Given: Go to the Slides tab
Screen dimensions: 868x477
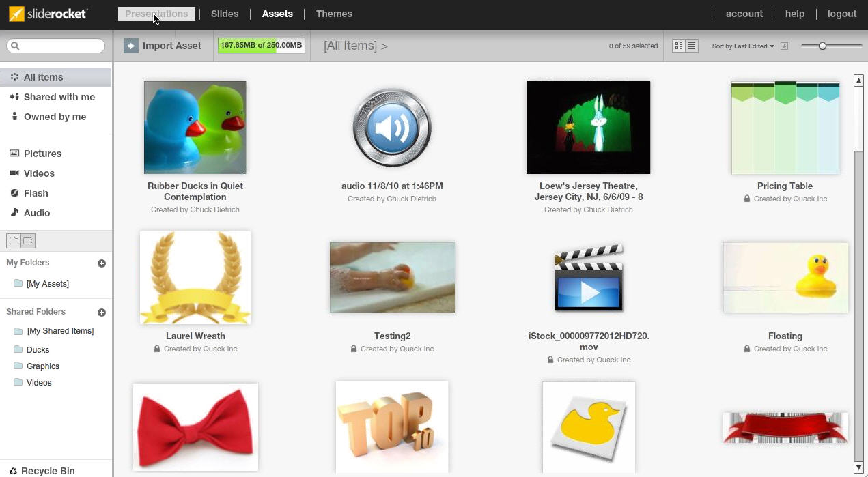Looking at the screenshot, I should pos(225,14).
